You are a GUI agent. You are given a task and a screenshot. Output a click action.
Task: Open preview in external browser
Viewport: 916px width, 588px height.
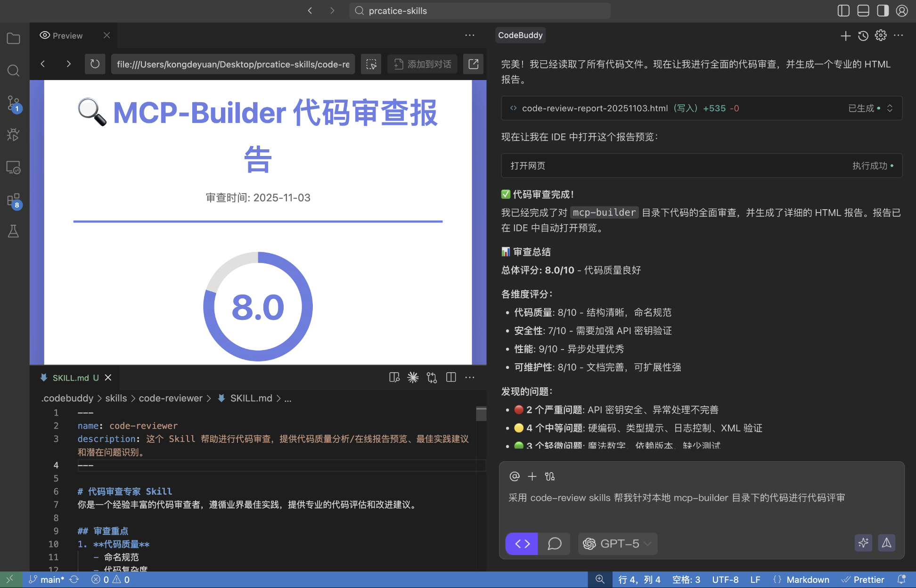coord(473,64)
